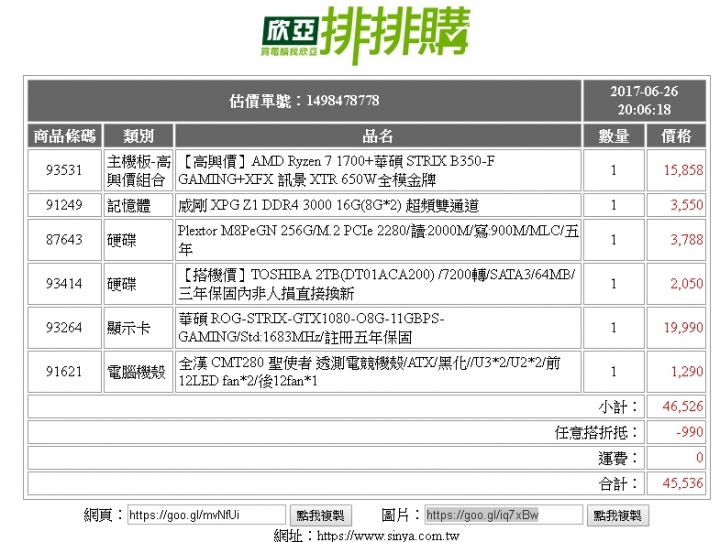This screenshot has height=542, width=720.
Task: Click category 電腦機殼
Action: [136, 372]
